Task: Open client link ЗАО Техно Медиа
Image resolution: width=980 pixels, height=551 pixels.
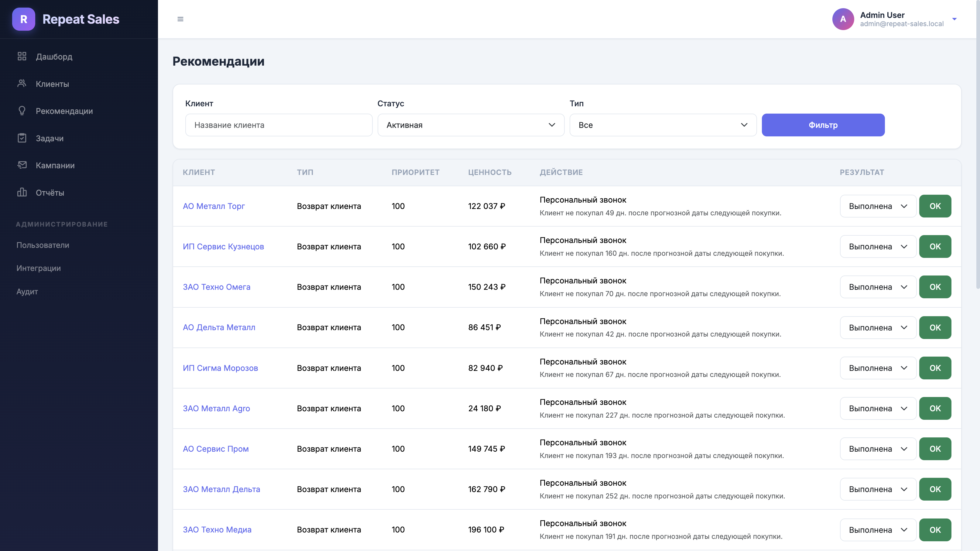Action: coord(217,530)
